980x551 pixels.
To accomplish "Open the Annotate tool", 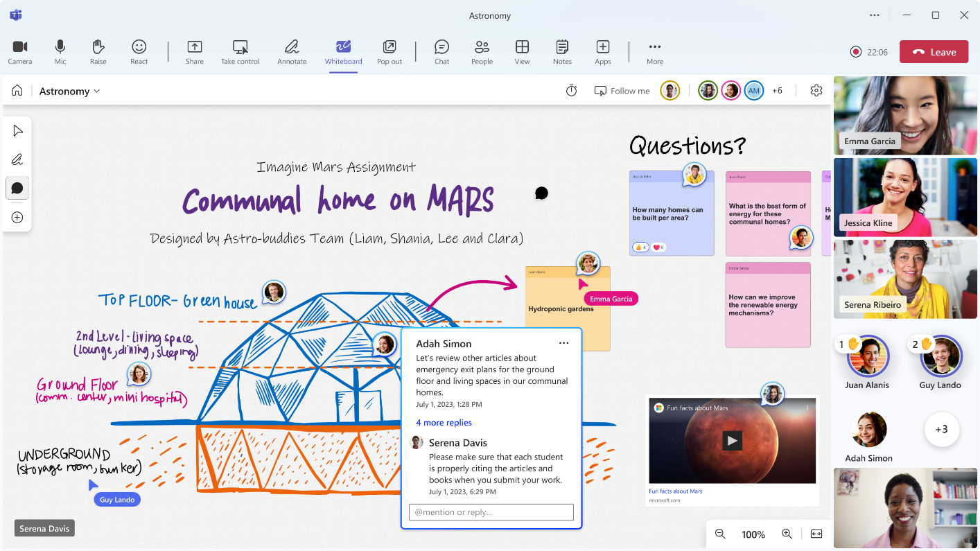I will pyautogui.click(x=291, y=51).
